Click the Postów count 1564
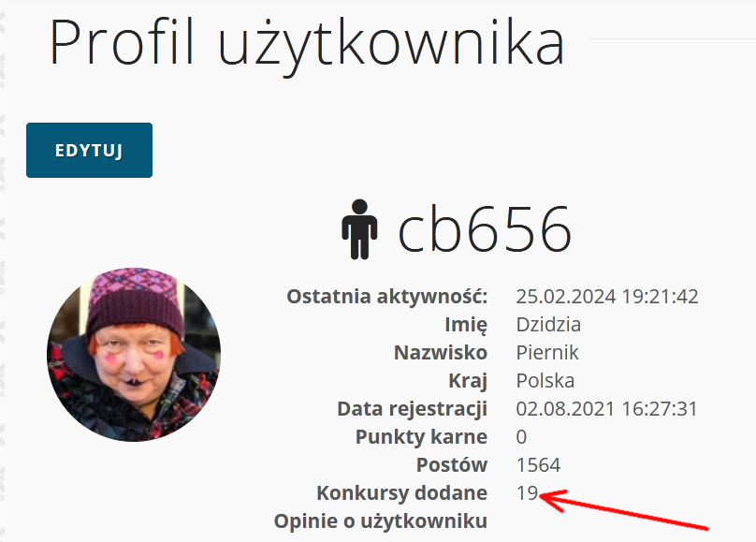Screen dimensions: 756x542 tap(538, 465)
